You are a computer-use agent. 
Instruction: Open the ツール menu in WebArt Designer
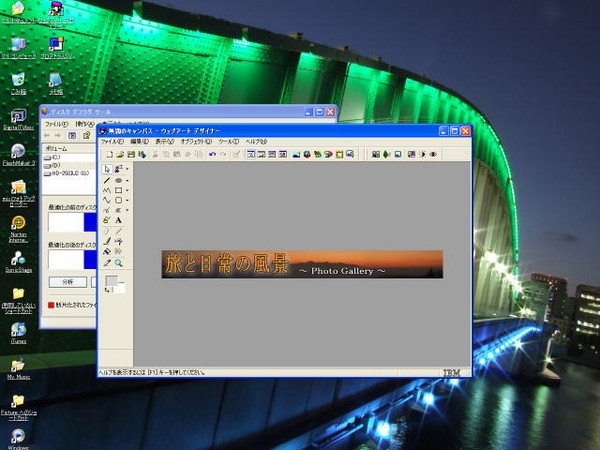tap(229, 142)
